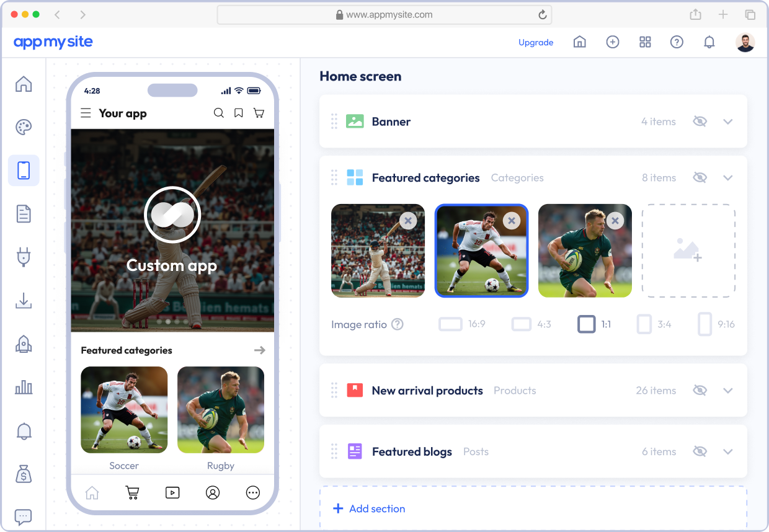This screenshot has height=532, width=769.
Task: Toggle visibility of the Banner section
Action: tap(700, 122)
